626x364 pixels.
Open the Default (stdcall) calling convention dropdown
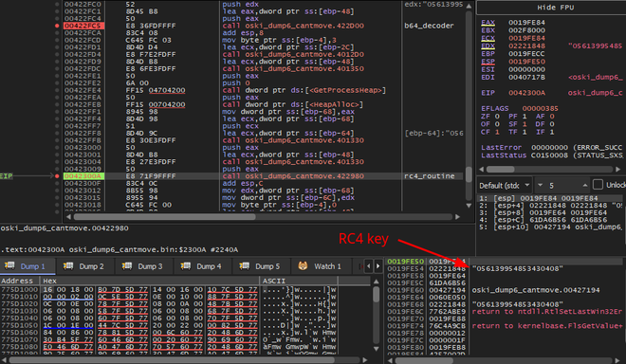click(x=505, y=185)
